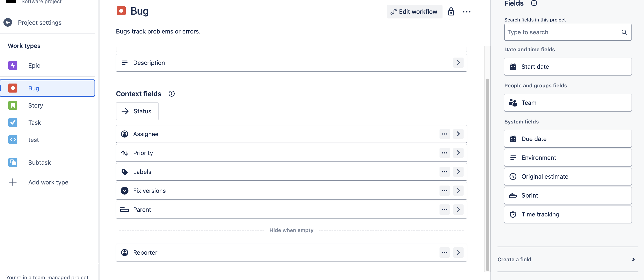Add the Start date field
Viewport: 644px width, 280px height.
click(568, 67)
